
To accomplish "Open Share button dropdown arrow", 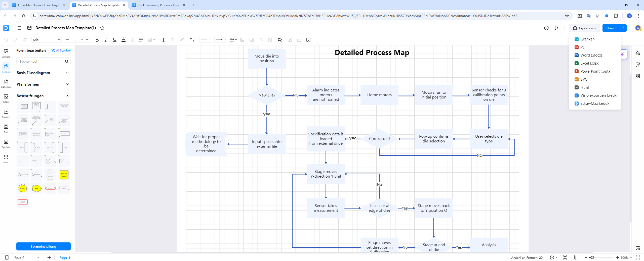I will click(623, 28).
